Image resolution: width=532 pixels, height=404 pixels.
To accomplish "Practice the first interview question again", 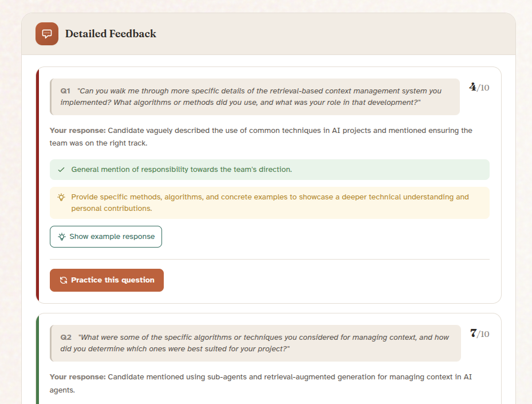I will tap(107, 280).
